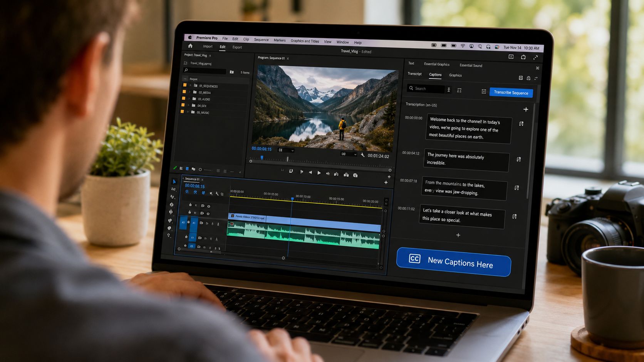This screenshot has height=362, width=644.
Task: Open the Markers menu
Action: [x=280, y=40]
